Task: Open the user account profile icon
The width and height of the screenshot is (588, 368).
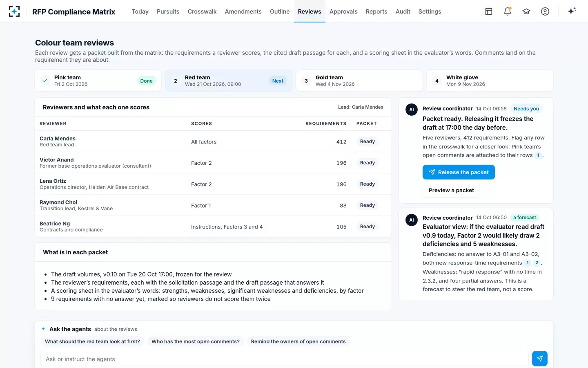Action: click(545, 11)
